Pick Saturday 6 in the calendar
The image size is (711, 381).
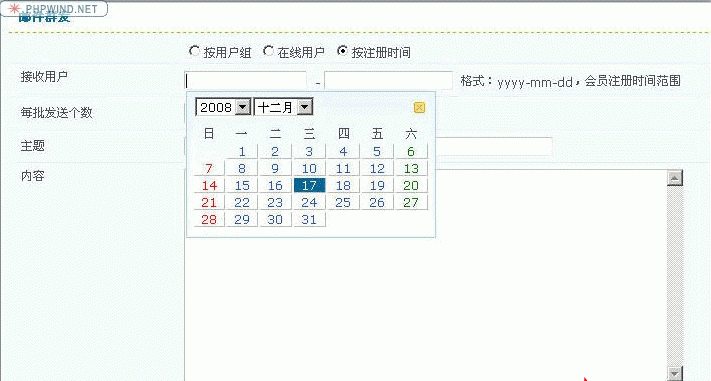click(411, 151)
